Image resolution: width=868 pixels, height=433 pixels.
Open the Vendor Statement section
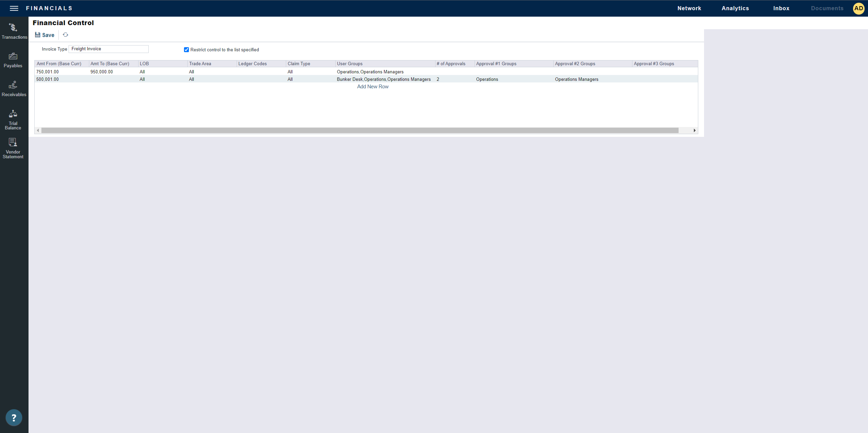tap(14, 148)
